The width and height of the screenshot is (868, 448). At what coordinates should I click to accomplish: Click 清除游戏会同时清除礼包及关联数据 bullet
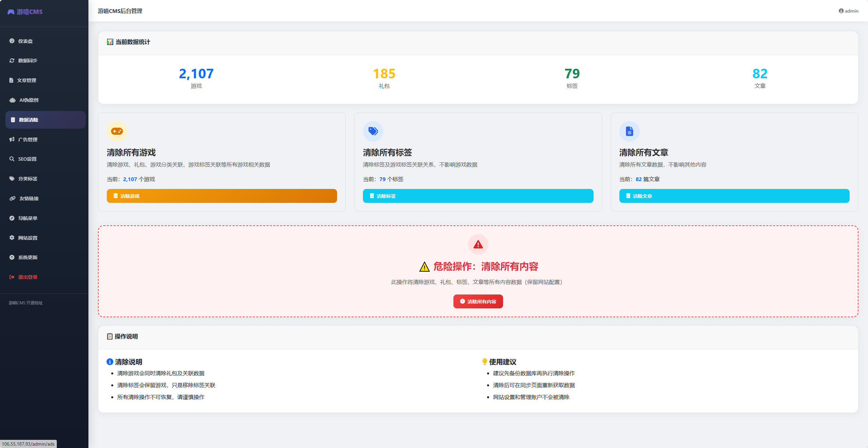[161, 373]
